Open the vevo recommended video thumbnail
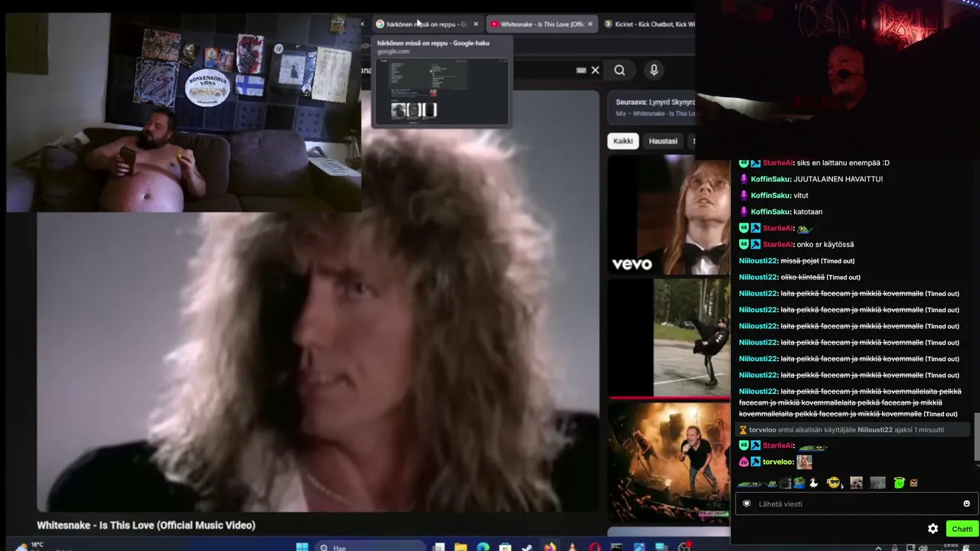 point(669,215)
